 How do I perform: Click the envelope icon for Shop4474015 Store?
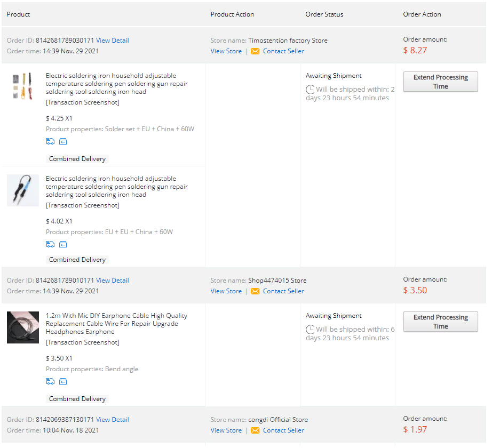coord(255,291)
